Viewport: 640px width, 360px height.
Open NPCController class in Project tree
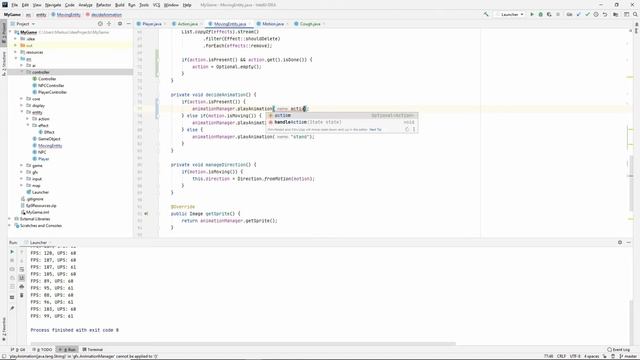51,85
